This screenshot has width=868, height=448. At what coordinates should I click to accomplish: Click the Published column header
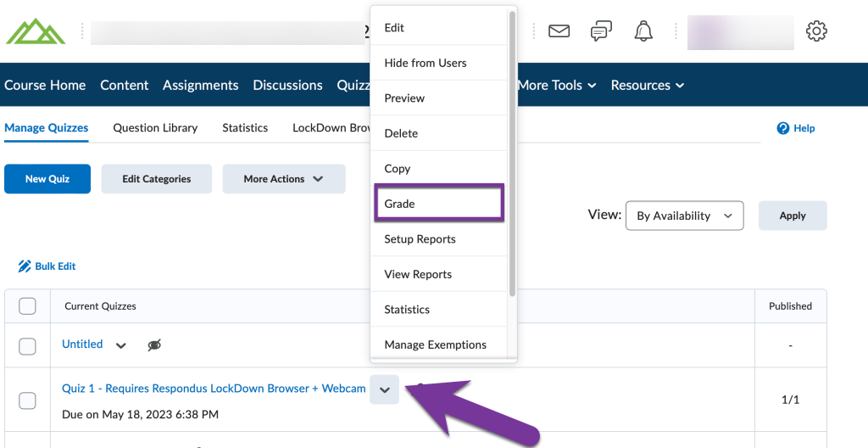pyautogui.click(x=791, y=306)
